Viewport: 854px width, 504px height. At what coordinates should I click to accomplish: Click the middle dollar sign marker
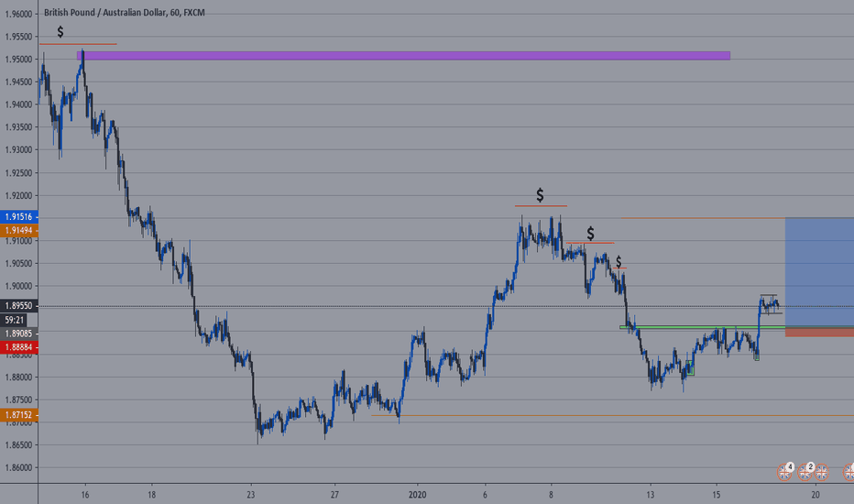pos(590,233)
